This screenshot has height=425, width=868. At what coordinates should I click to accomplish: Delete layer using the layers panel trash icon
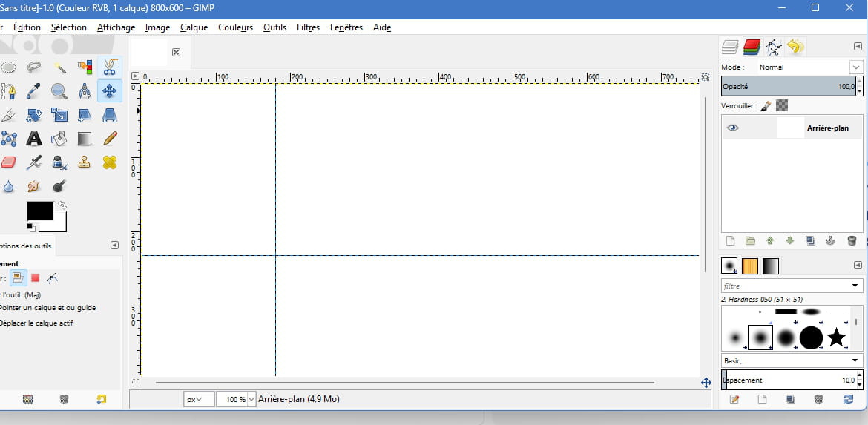[x=852, y=241]
